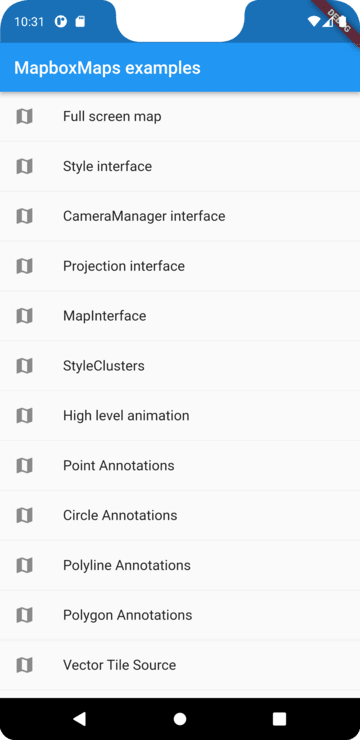Select the CameraManager interface entry
This screenshot has height=740, width=360.
pos(180,216)
